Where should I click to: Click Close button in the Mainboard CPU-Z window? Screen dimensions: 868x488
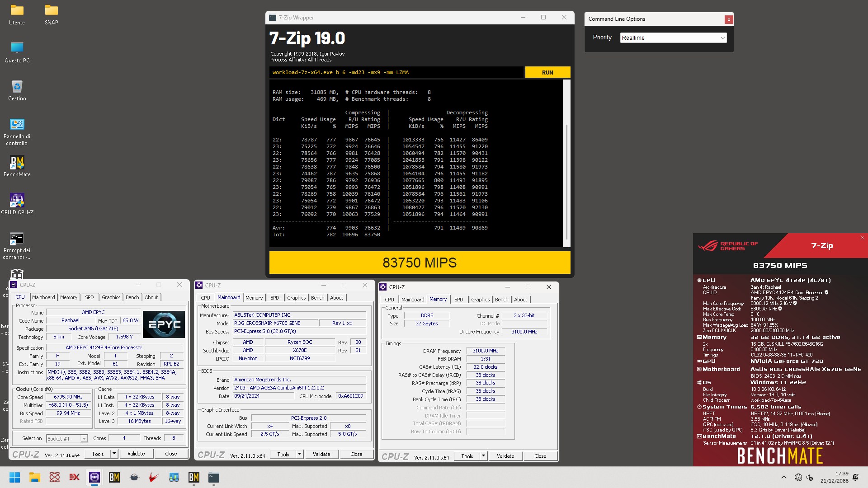(x=356, y=454)
